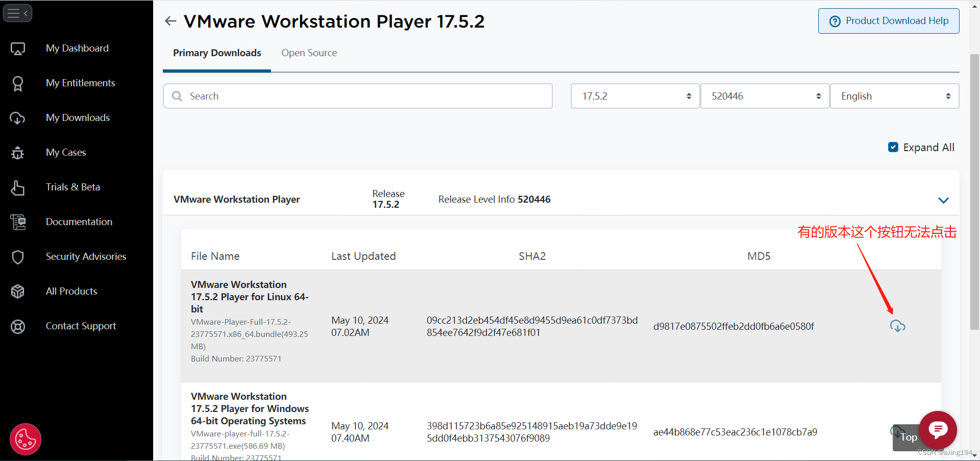
Task: Click the My Dashboard monitor icon
Action: [x=18, y=48]
